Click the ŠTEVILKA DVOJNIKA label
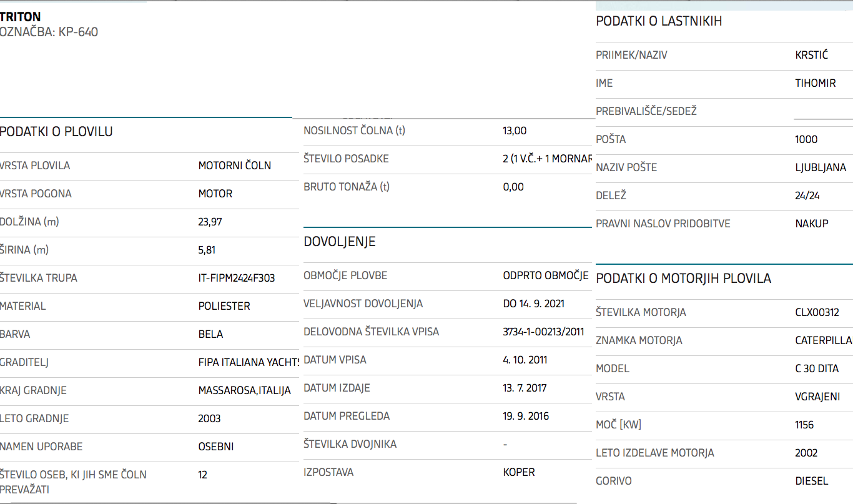The width and height of the screenshot is (853, 504). tap(350, 444)
